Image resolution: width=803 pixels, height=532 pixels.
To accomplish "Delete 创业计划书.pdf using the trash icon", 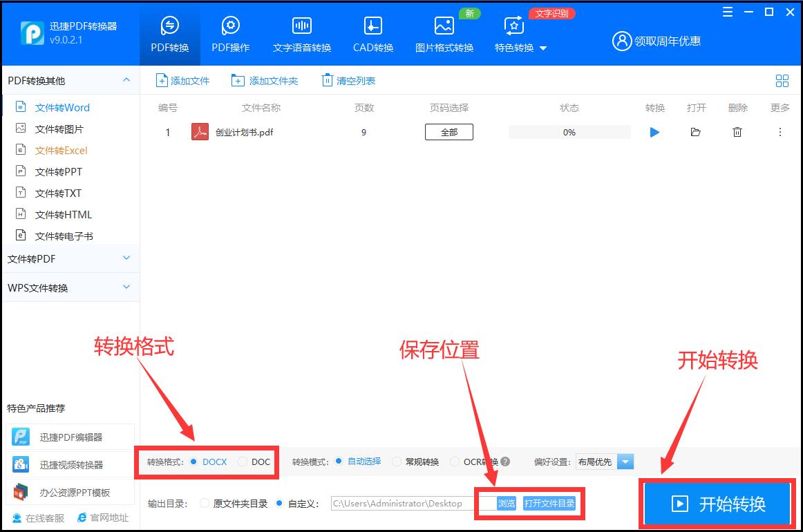I will pos(737,132).
